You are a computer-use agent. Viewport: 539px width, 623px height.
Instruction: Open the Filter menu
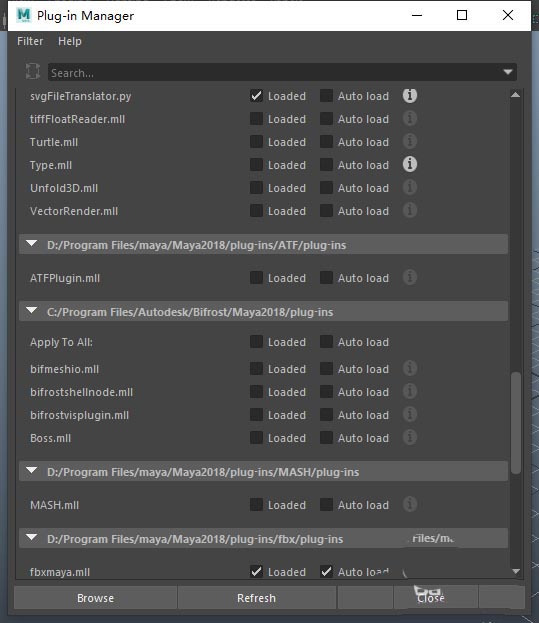pos(30,41)
